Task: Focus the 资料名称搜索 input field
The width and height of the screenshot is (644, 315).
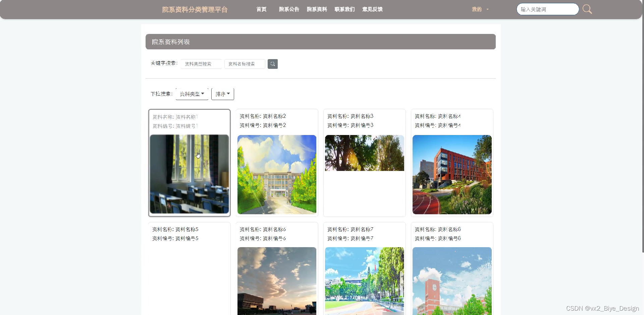Action: [x=245, y=64]
